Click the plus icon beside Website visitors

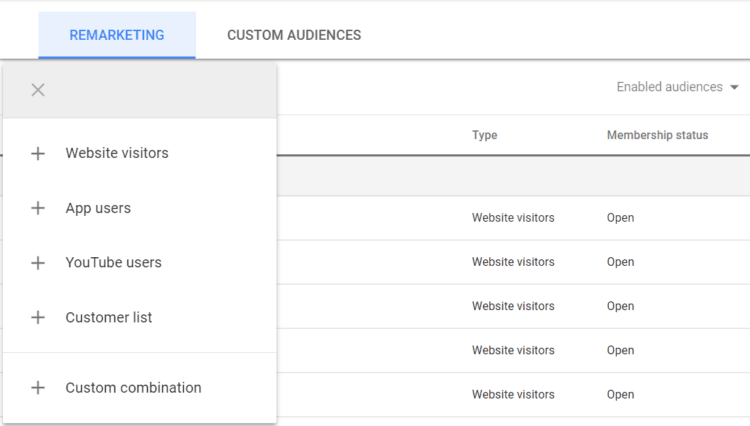(38, 154)
